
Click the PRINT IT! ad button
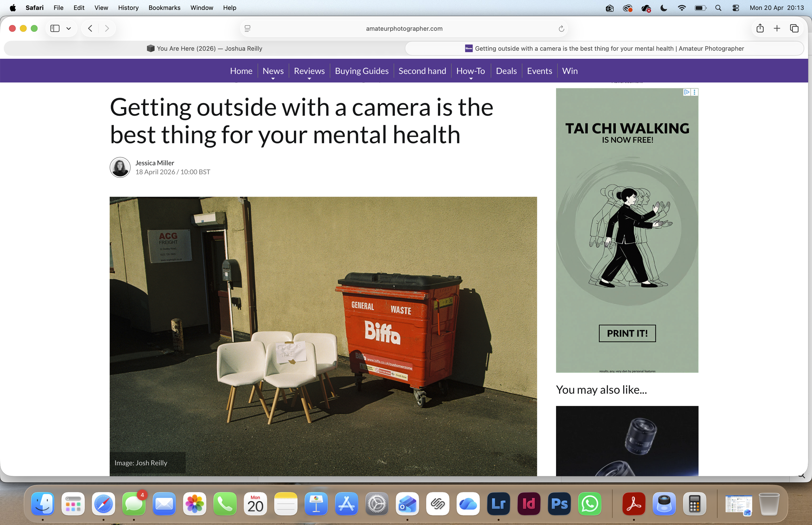click(x=627, y=333)
